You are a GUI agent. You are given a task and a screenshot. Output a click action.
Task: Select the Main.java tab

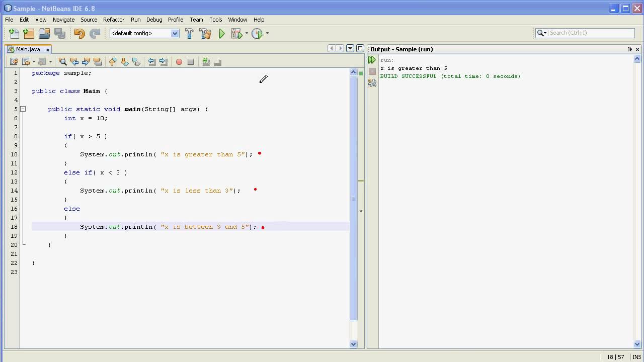point(28,49)
